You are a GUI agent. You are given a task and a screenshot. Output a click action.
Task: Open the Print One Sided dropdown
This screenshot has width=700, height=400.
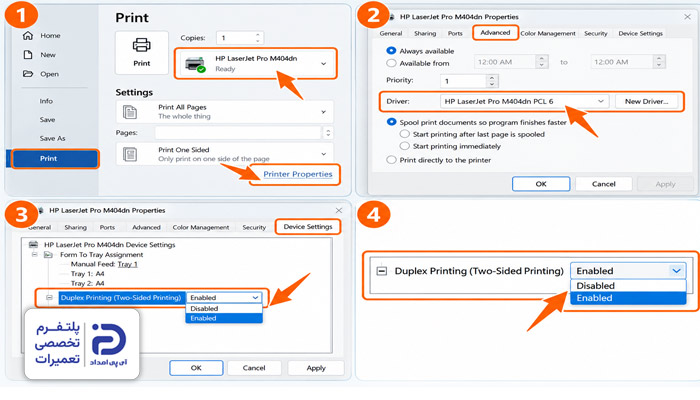pos(225,154)
